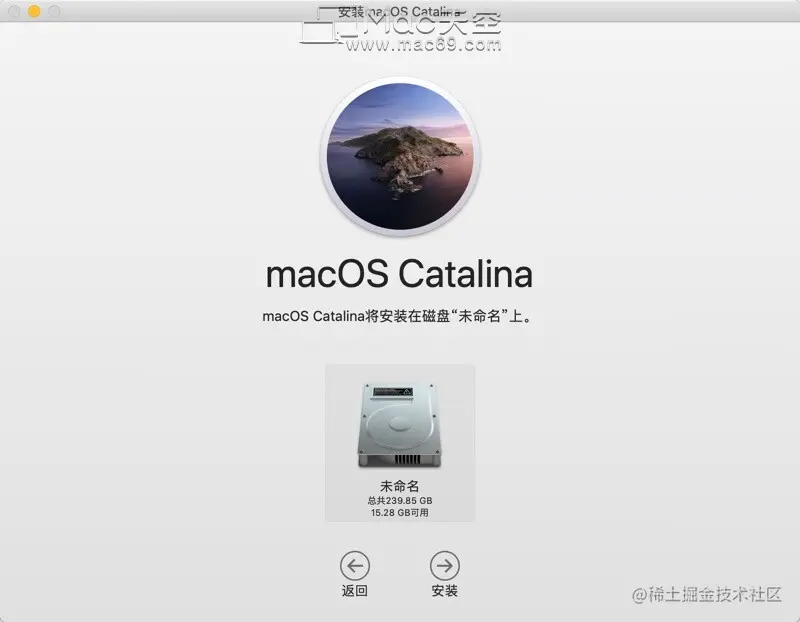
Task: Click the 返回 label
Action: pos(355,591)
